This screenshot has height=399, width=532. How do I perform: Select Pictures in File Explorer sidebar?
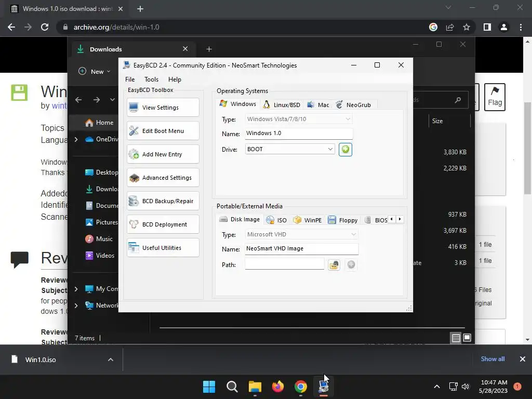(x=101, y=222)
